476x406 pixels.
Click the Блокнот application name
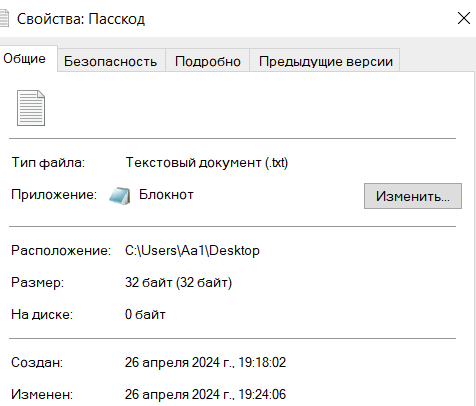click(166, 194)
